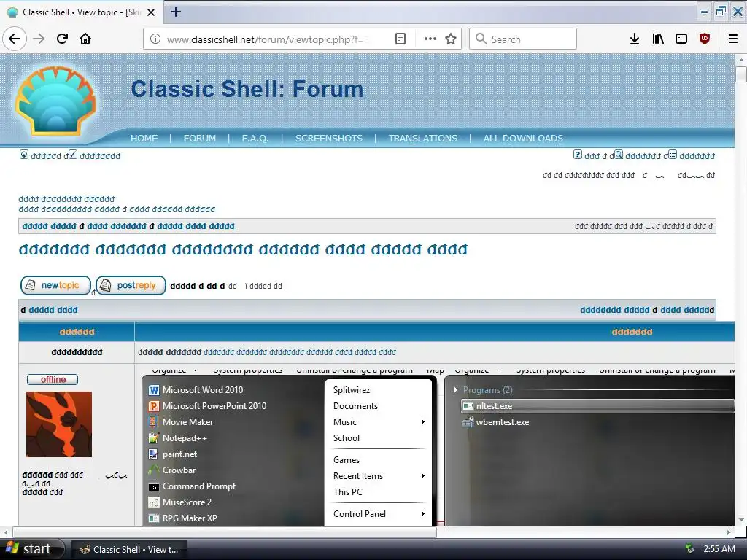Click Microsoft Word 2010 in screenshot menu
This screenshot has width=747, height=560.
[196, 390]
